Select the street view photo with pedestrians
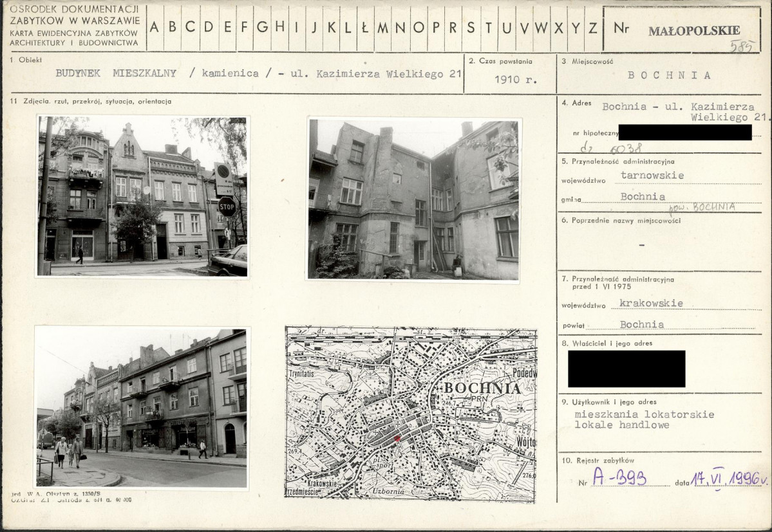772x532 pixels. click(142, 408)
